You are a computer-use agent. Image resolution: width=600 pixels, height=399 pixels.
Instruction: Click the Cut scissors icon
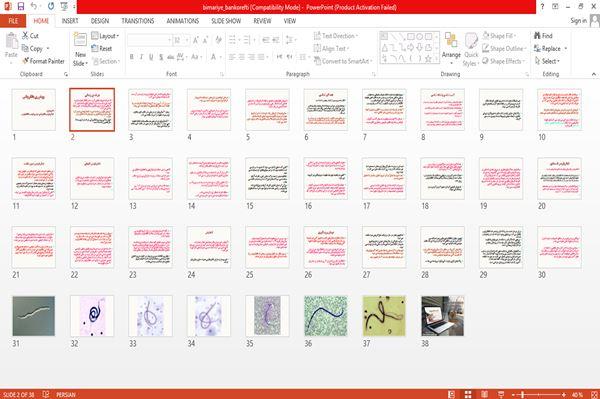tap(25, 36)
